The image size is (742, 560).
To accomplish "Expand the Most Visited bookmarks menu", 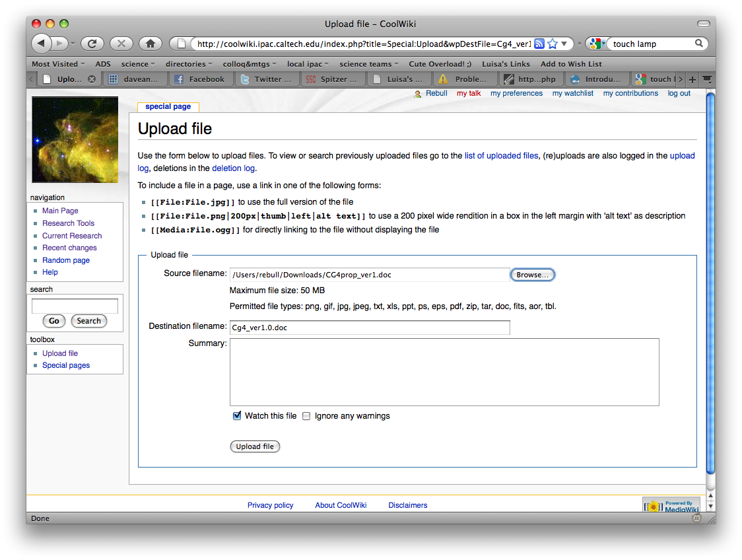I will tap(59, 64).
